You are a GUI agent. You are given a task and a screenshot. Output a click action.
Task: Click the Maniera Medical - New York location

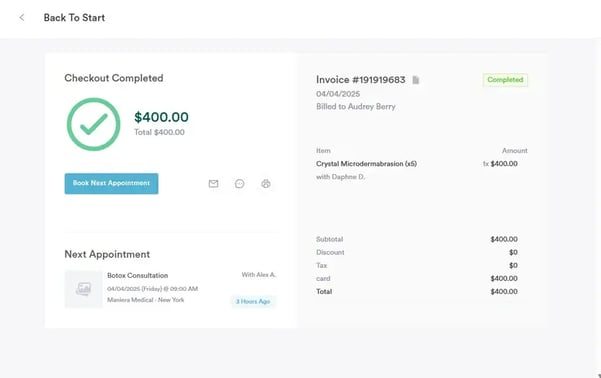[x=146, y=300]
